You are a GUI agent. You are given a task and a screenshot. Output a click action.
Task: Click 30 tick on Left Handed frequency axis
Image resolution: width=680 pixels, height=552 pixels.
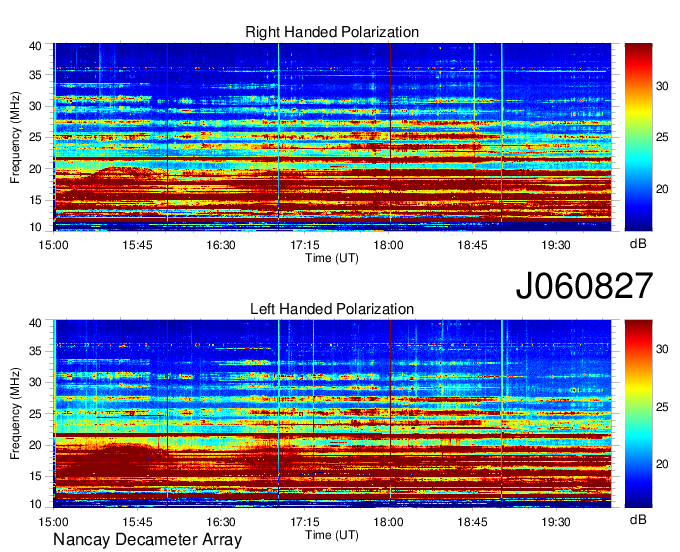pyautogui.click(x=35, y=382)
